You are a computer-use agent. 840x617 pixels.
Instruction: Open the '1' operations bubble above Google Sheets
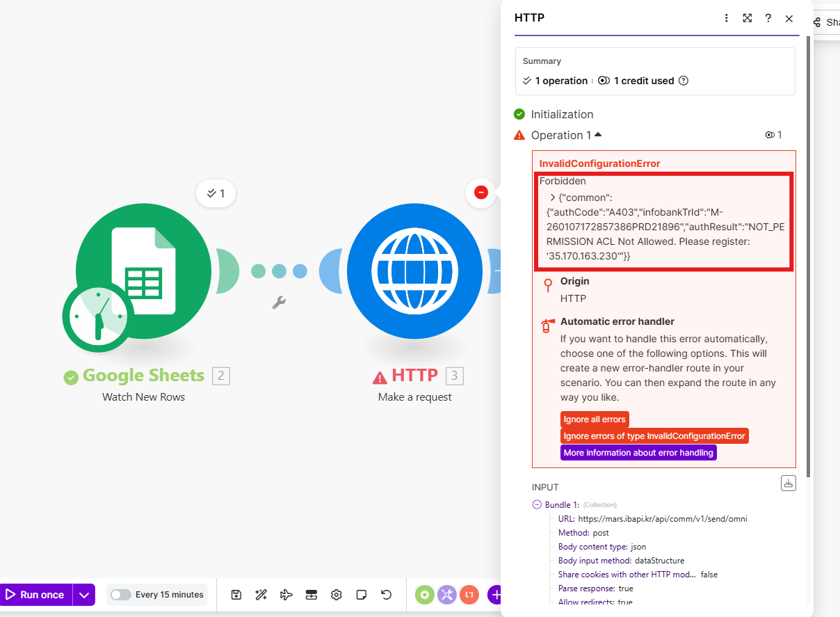click(x=216, y=193)
